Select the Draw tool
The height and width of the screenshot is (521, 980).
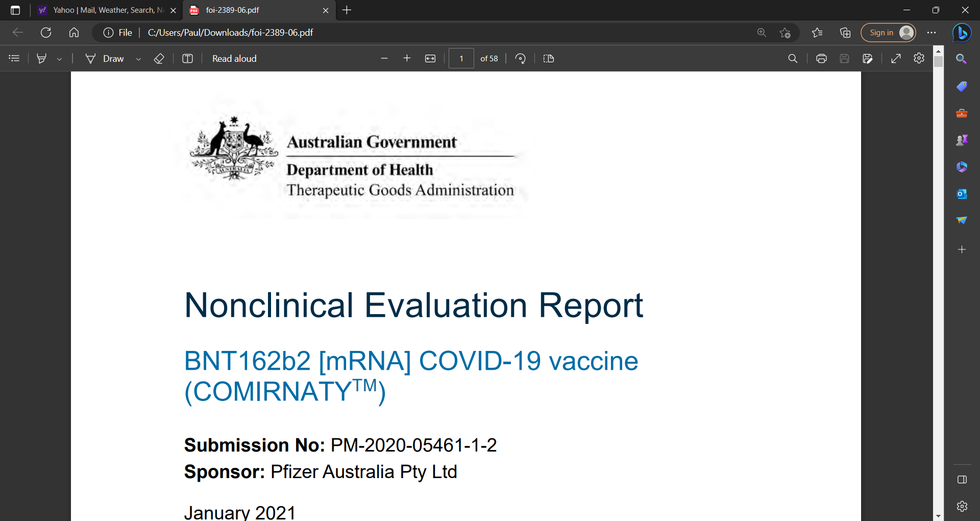106,59
